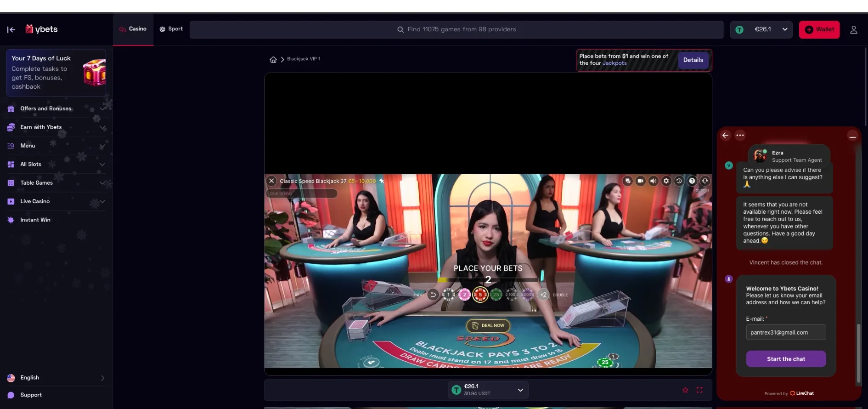This screenshot has width=868, height=409.
Task: Undo the last bet
Action: [x=433, y=295]
